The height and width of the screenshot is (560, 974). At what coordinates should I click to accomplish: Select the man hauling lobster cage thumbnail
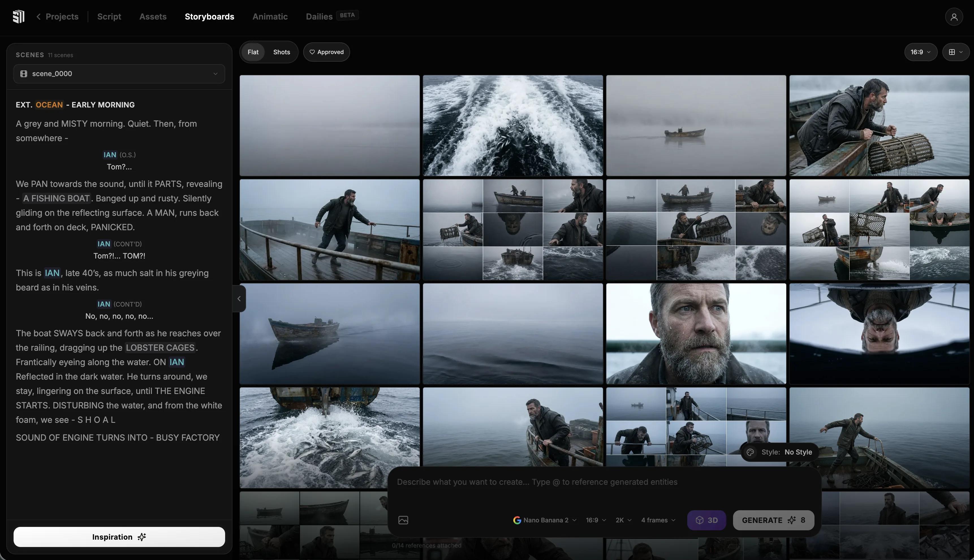click(880, 125)
